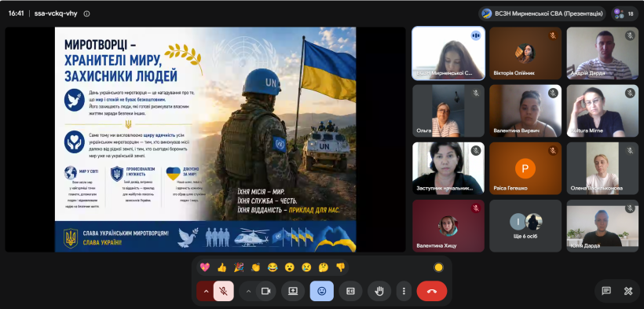The height and width of the screenshot is (309, 644).
Task: Click the shared presentation slide
Action: tap(205, 139)
